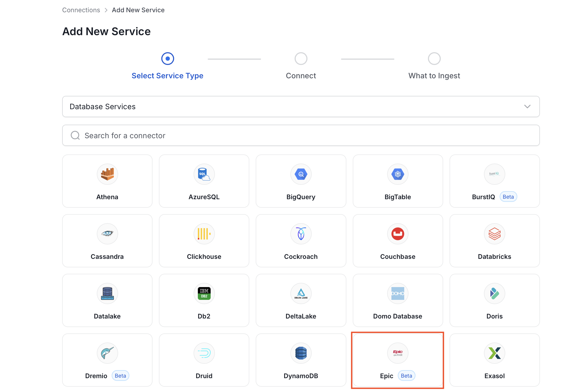The image size is (577, 392).
Task: Pick the BigQuery hexagon icon
Action: tap(301, 174)
